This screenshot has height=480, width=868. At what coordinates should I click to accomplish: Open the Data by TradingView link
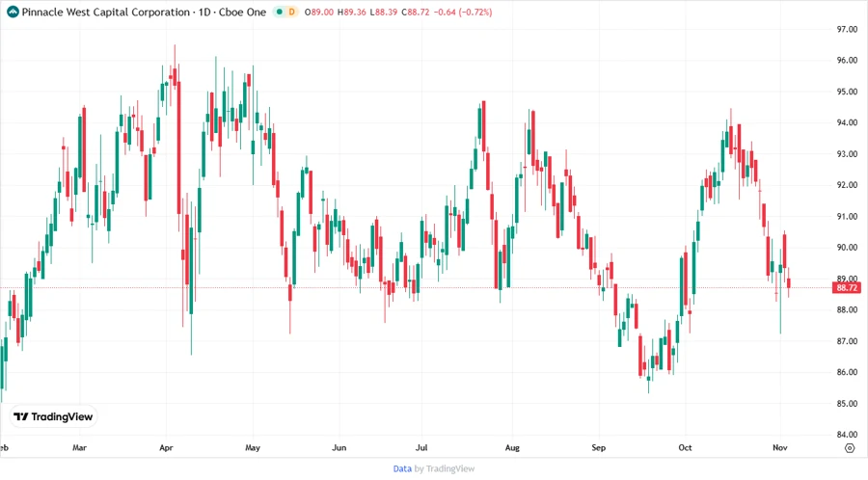click(433, 469)
